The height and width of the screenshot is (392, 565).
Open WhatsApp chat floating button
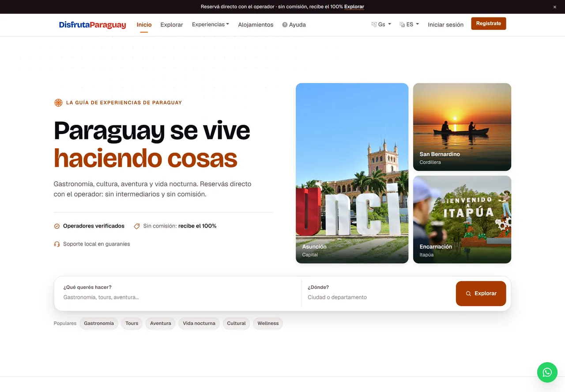pyautogui.click(x=547, y=373)
